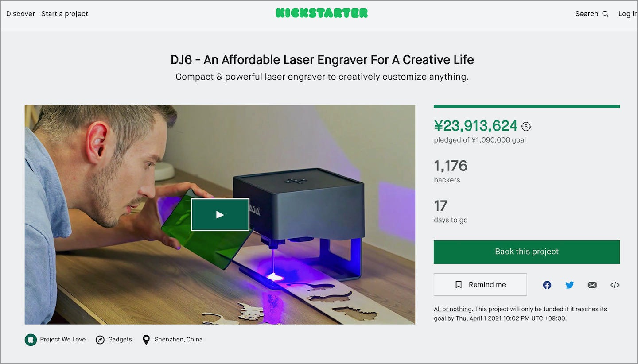Share the project on Twitter
Screen dimensions: 638x364
(x=570, y=285)
